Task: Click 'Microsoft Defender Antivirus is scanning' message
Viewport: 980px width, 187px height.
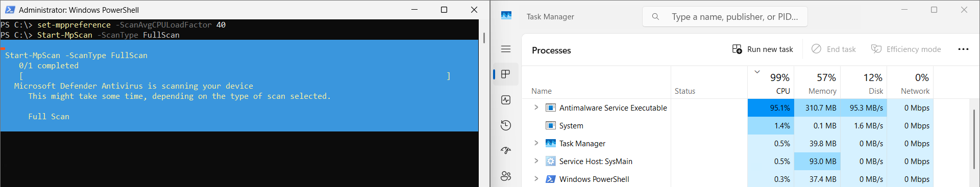Action: [x=134, y=86]
